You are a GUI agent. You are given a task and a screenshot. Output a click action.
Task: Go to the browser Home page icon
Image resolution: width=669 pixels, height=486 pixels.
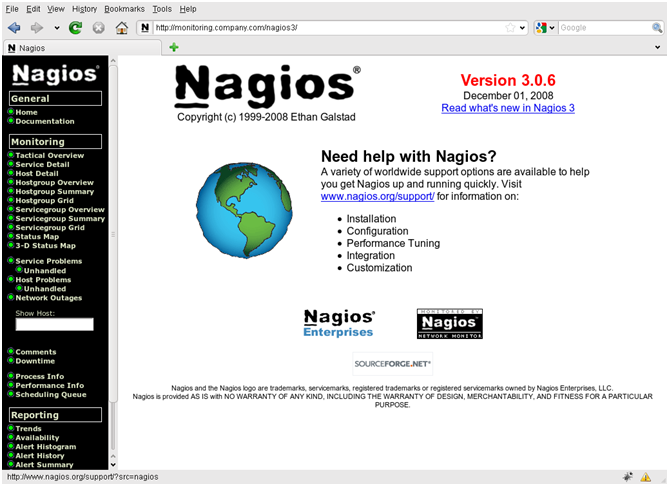122,28
